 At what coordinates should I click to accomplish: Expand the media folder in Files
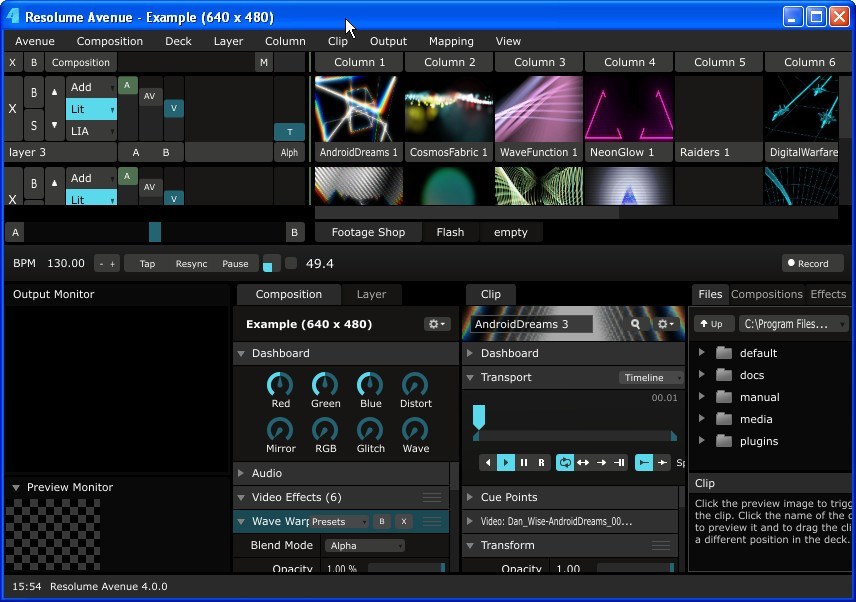pyautogui.click(x=702, y=419)
